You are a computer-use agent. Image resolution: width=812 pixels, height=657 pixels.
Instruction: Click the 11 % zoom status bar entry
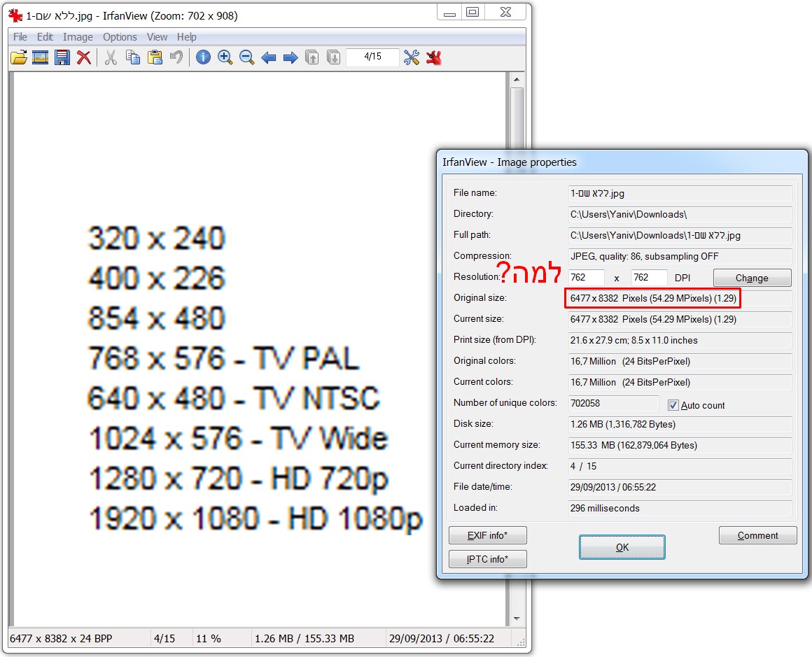point(208,638)
